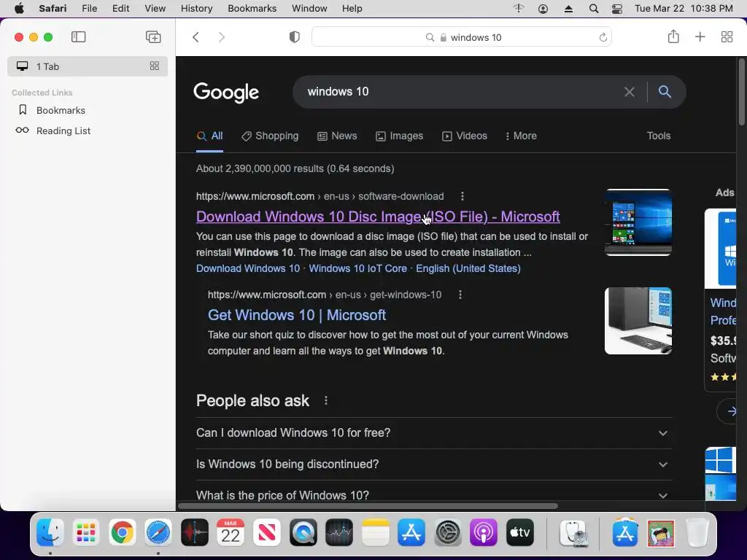The height and width of the screenshot is (560, 747).
Task: Open Control Center in menu bar
Action: (x=617, y=9)
